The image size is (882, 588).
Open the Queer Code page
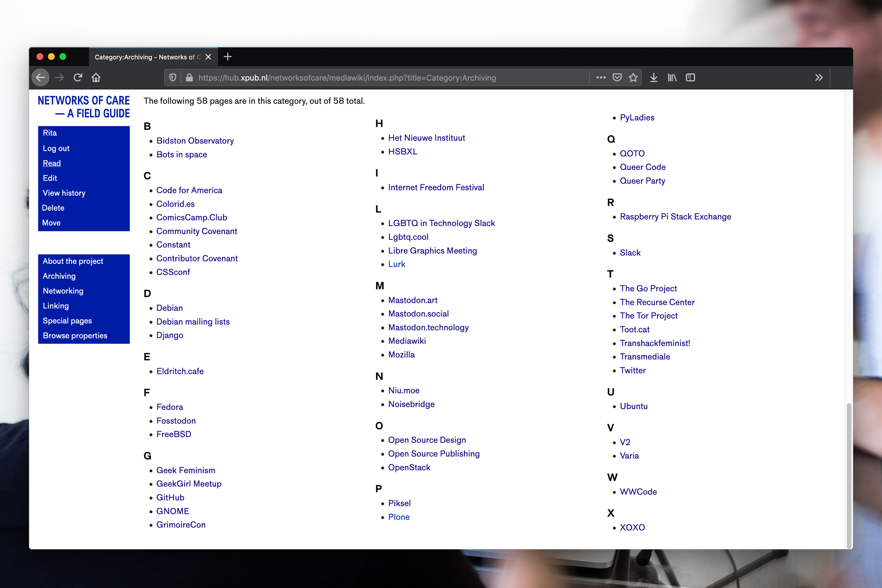(643, 167)
